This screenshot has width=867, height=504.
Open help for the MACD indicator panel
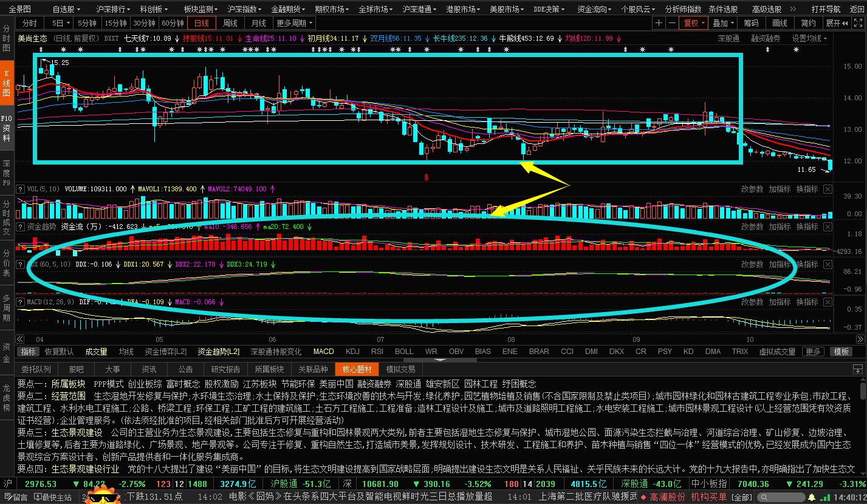point(21,302)
